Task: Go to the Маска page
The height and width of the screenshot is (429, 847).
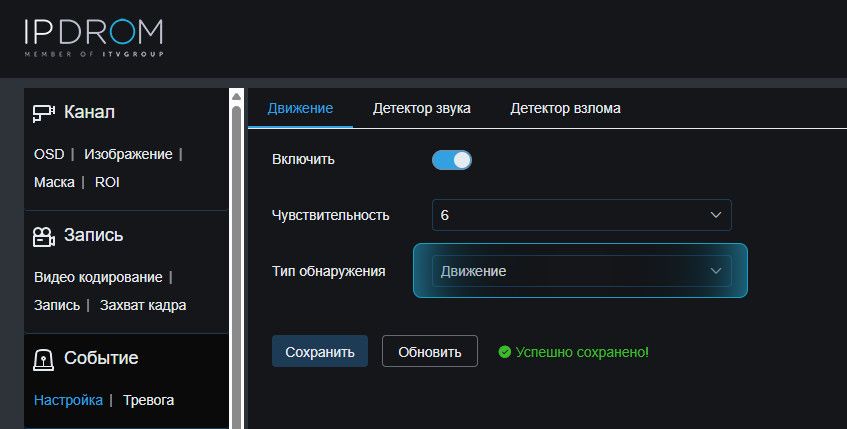Action: click(x=54, y=182)
